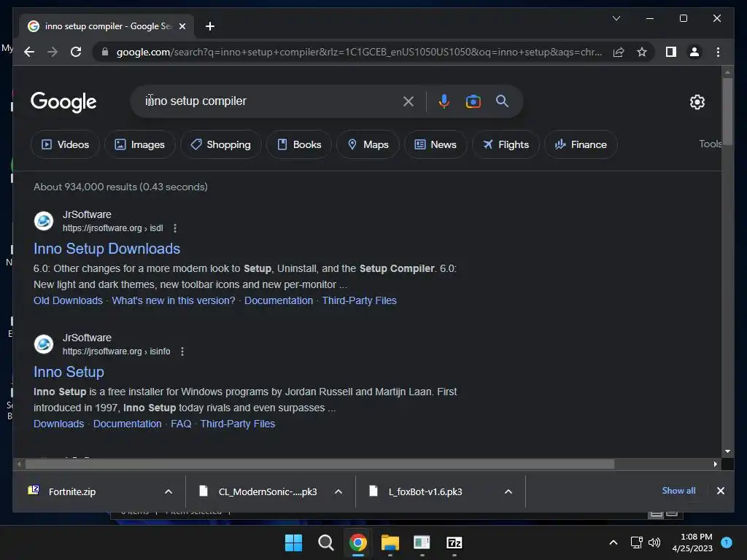Open the volume control in the tray

coord(654,542)
